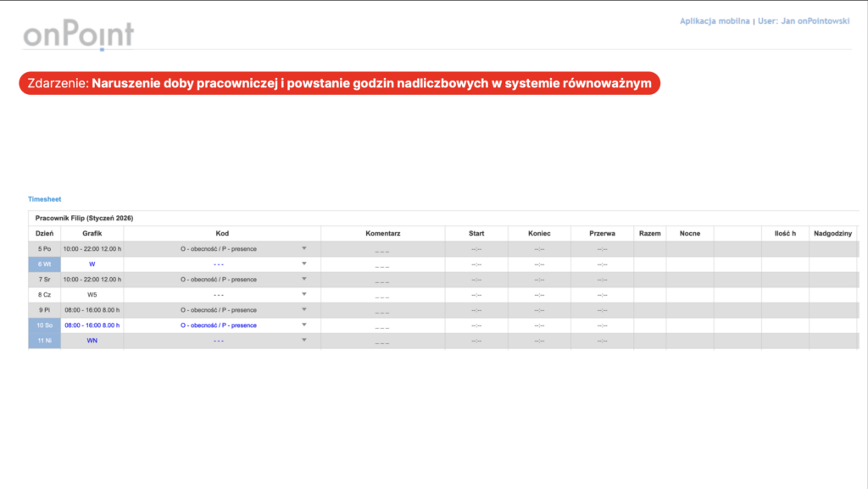Image resolution: width=868 pixels, height=489 pixels.
Task: Expand Kod dropdown for 9 Pi row
Action: (x=304, y=309)
